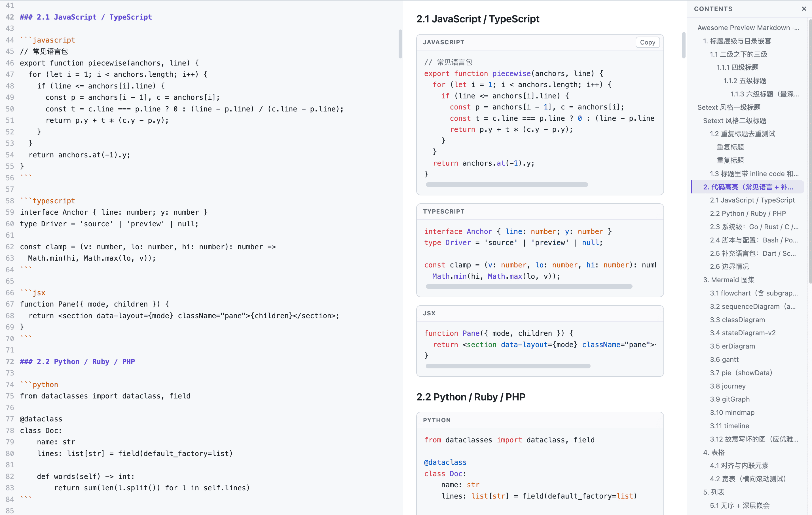
Task: Select '3.6 gantt' in Contents
Action: pyautogui.click(x=724, y=360)
